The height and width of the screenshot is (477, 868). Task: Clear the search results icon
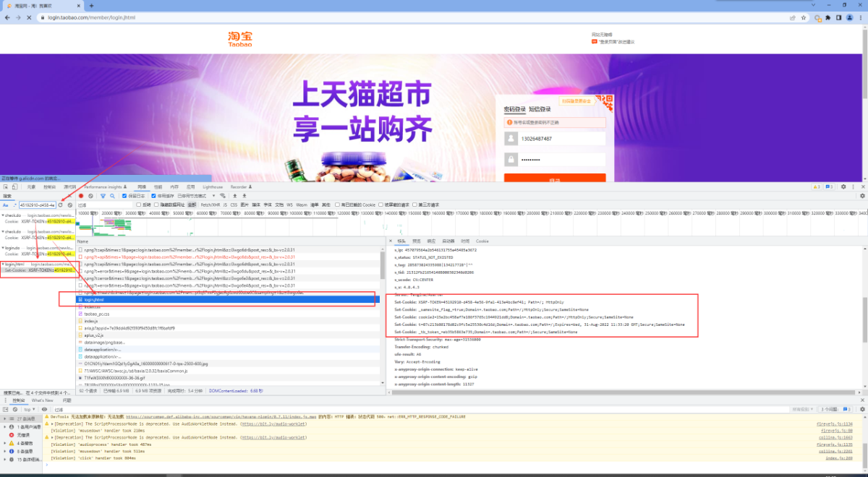coord(69,205)
